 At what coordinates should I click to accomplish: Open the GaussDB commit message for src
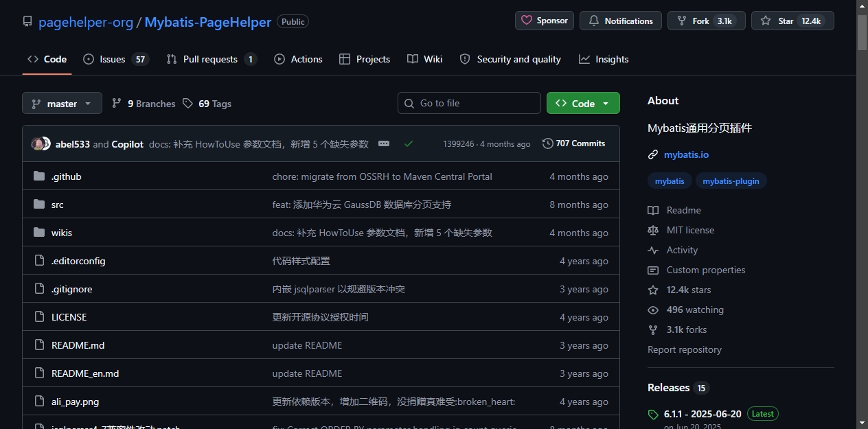[362, 205]
